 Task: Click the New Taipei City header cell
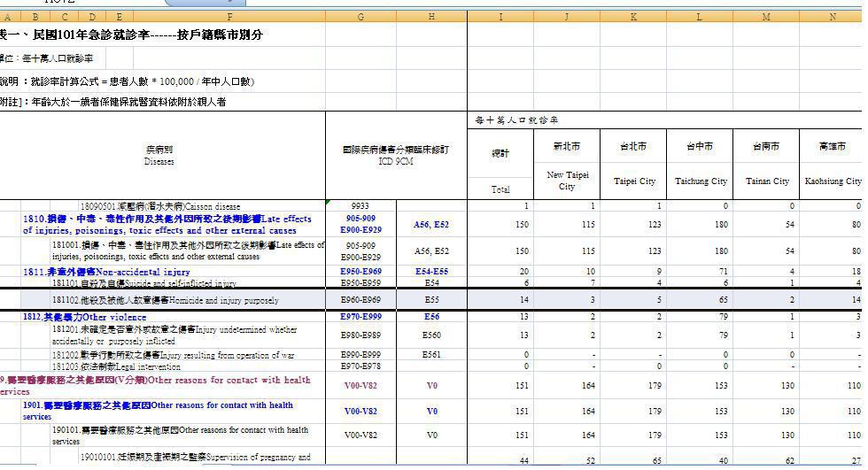click(x=567, y=181)
